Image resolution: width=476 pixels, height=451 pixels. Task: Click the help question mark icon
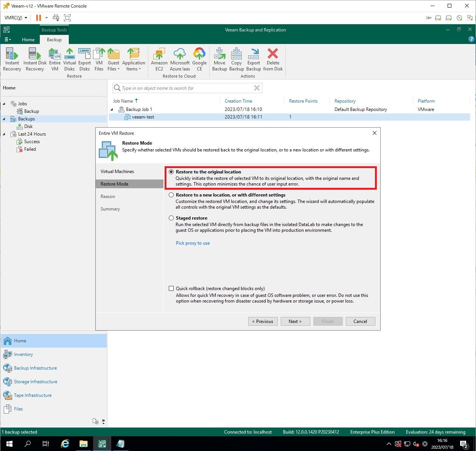click(x=471, y=39)
